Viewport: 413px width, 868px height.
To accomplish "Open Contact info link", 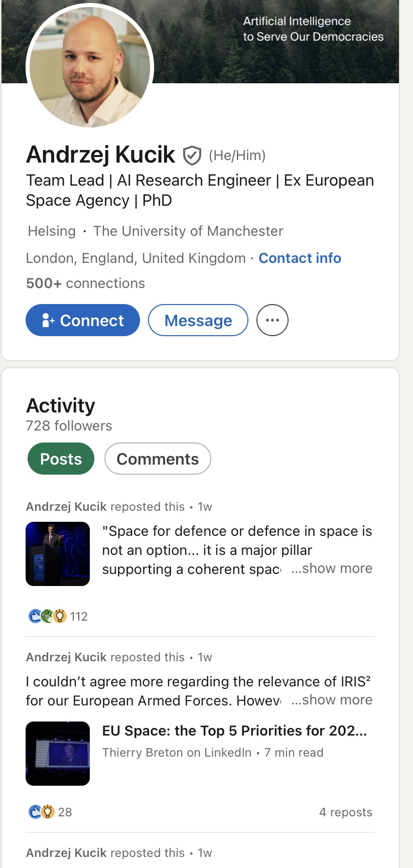I will click(300, 258).
